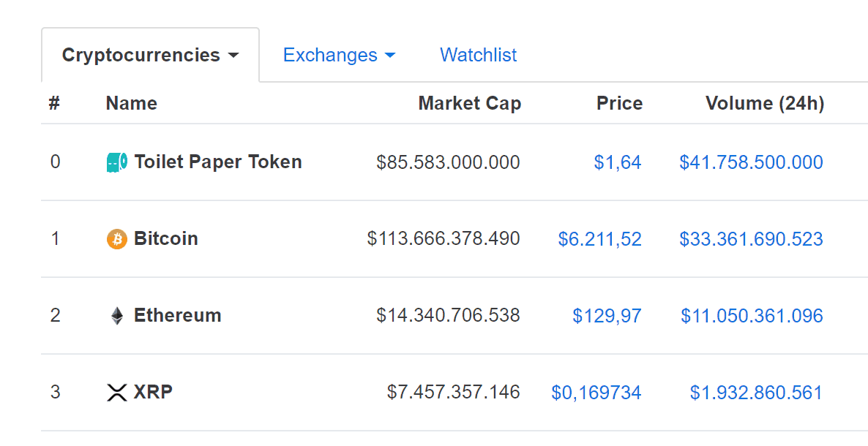Click Bitcoin price $6.211,52
868x446 pixels.
click(600, 239)
